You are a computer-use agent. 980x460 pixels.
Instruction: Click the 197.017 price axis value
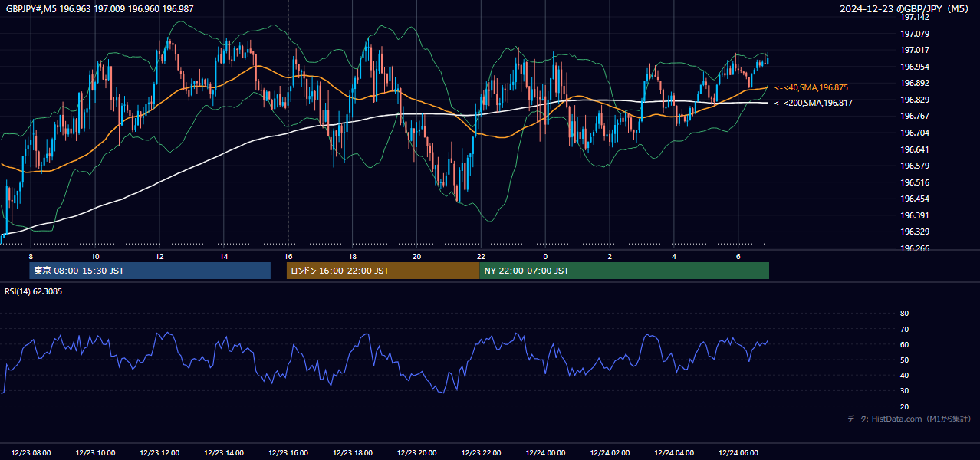click(x=915, y=50)
